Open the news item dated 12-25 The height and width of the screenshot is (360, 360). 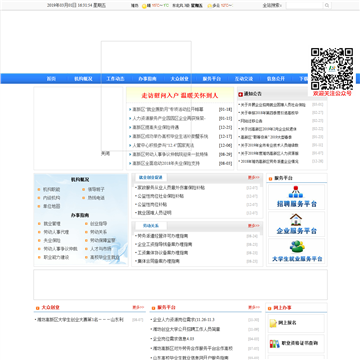tap(156, 127)
